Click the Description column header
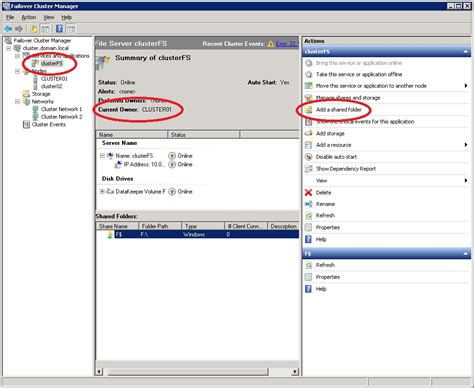Image resolution: width=474 pixels, height=388 pixels. tap(283, 226)
